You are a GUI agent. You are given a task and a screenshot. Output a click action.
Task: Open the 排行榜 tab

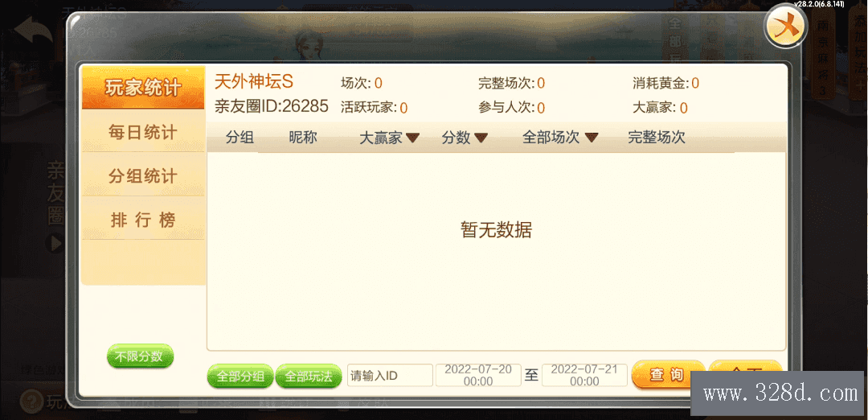click(143, 220)
